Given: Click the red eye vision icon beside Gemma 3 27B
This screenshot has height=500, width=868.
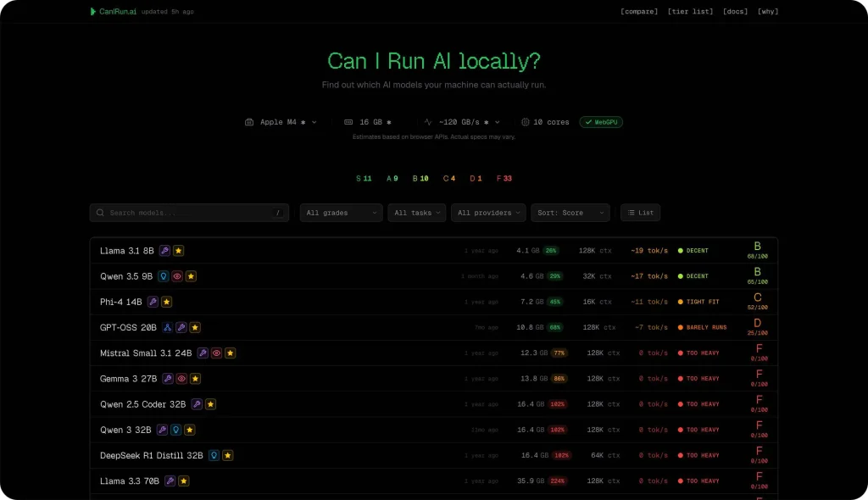Looking at the screenshot, I should coord(181,379).
